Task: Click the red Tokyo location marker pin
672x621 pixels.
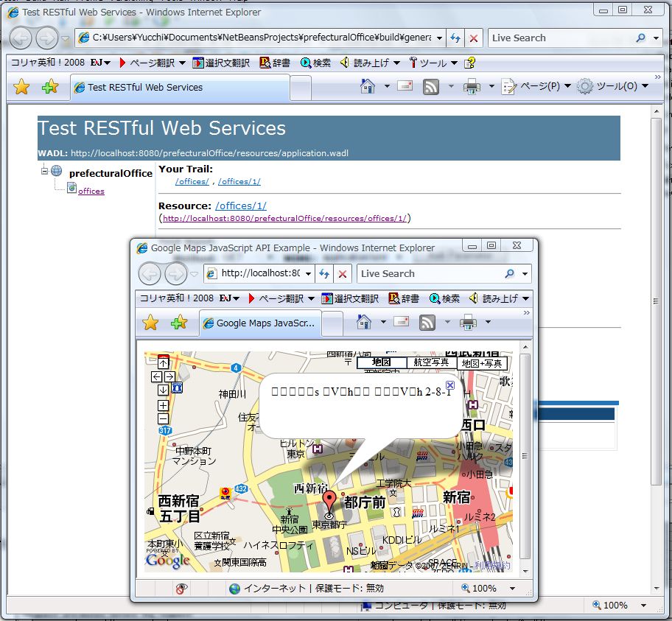Action: 329,501
